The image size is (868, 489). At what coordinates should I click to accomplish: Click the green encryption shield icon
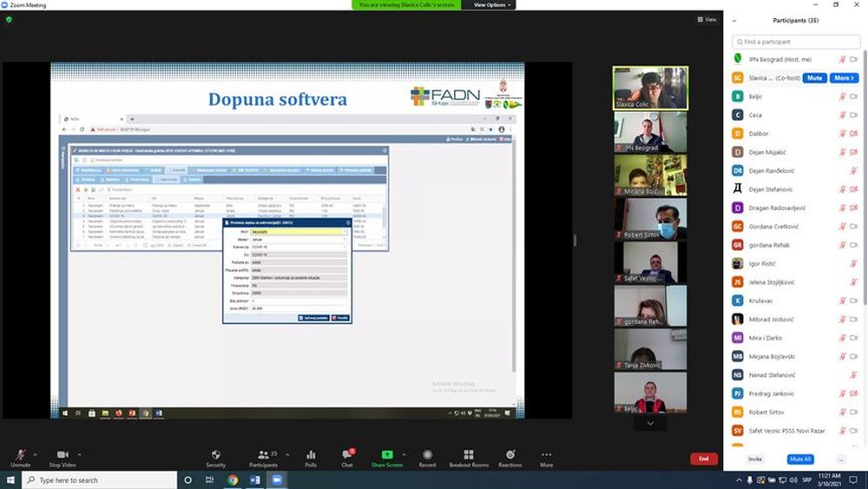pyautogui.click(x=9, y=19)
